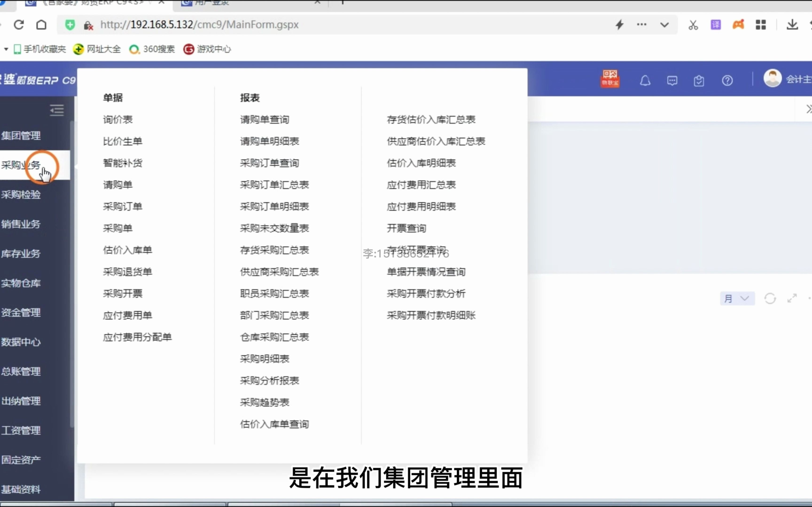Screen dimensions: 812x507
Task: Open 采购订单查询 report
Action: click(x=269, y=163)
